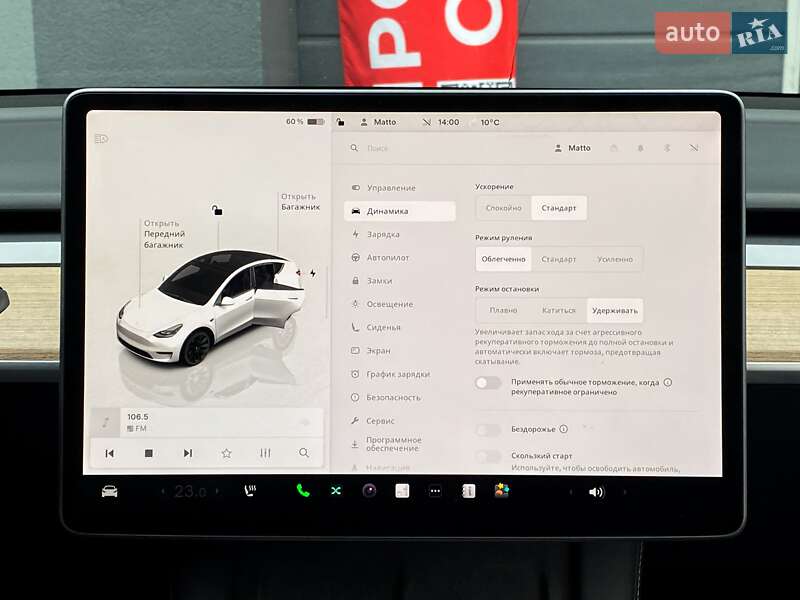Image resolution: width=800 pixels, height=600 pixels.
Task: Open car controls from bottom bar
Action: coord(110,491)
